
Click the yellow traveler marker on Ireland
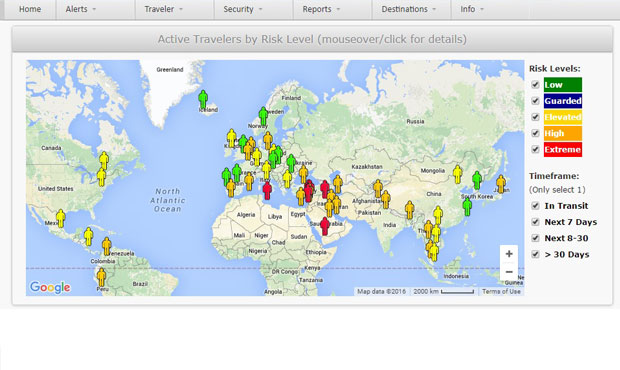(x=232, y=138)
